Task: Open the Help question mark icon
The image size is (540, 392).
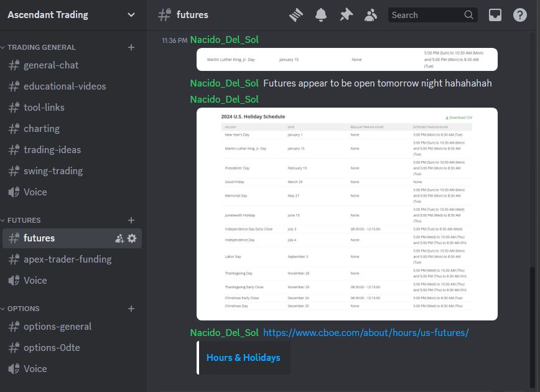Action: (519, 15)
